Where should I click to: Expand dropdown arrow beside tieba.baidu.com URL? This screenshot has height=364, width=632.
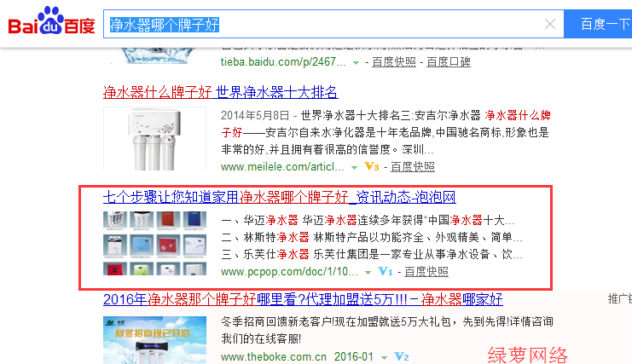(x=356, y=63)
